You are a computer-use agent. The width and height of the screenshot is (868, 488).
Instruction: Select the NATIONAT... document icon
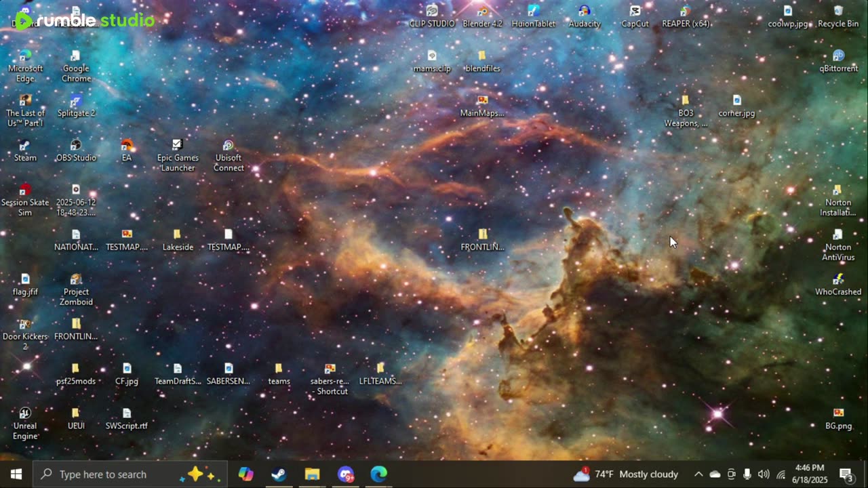(76, 240)
